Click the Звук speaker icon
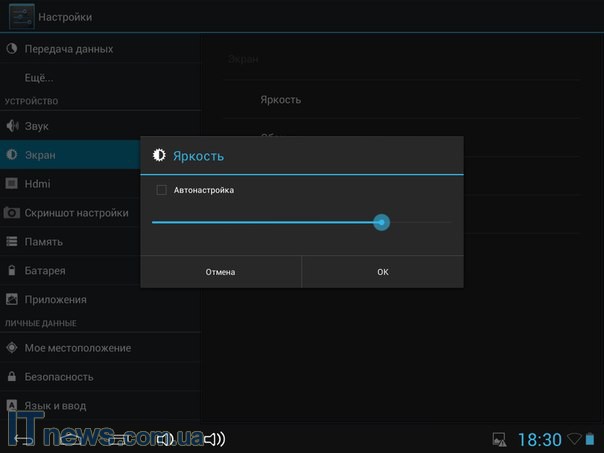Image resolution: width=604 pixels, height=453 pixels. click(12, 126)
